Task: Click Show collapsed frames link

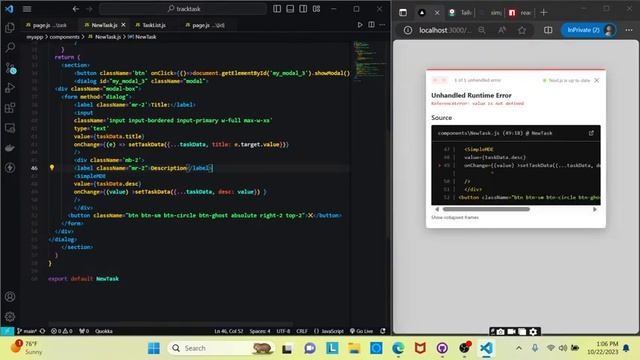Action: tap(455, 218)
